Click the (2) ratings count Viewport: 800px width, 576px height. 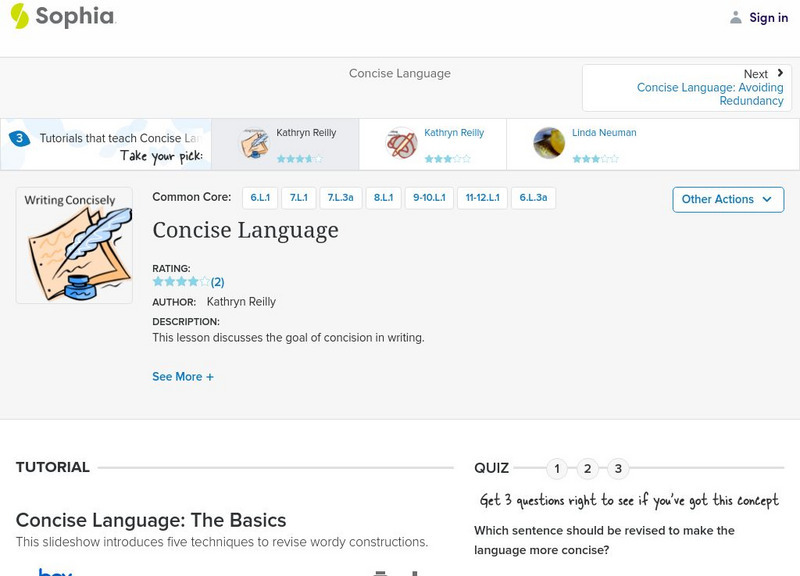click(x=217, y=282)
